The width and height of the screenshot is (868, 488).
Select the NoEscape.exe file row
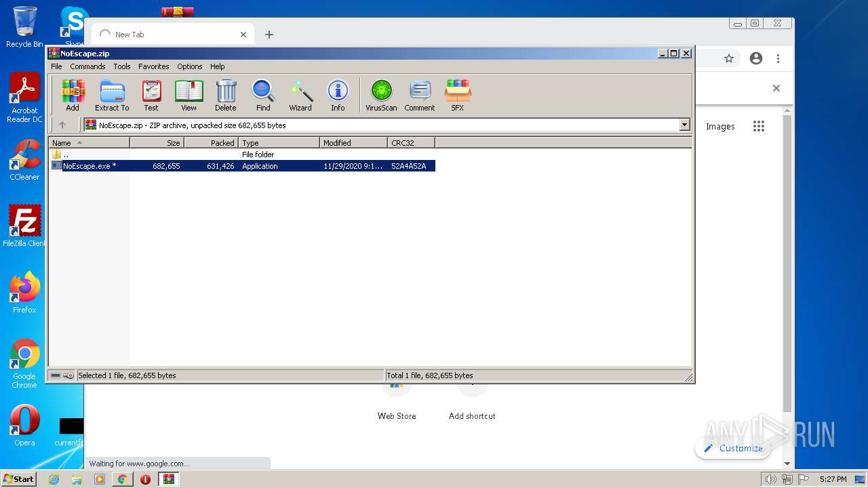pos(243,166)
